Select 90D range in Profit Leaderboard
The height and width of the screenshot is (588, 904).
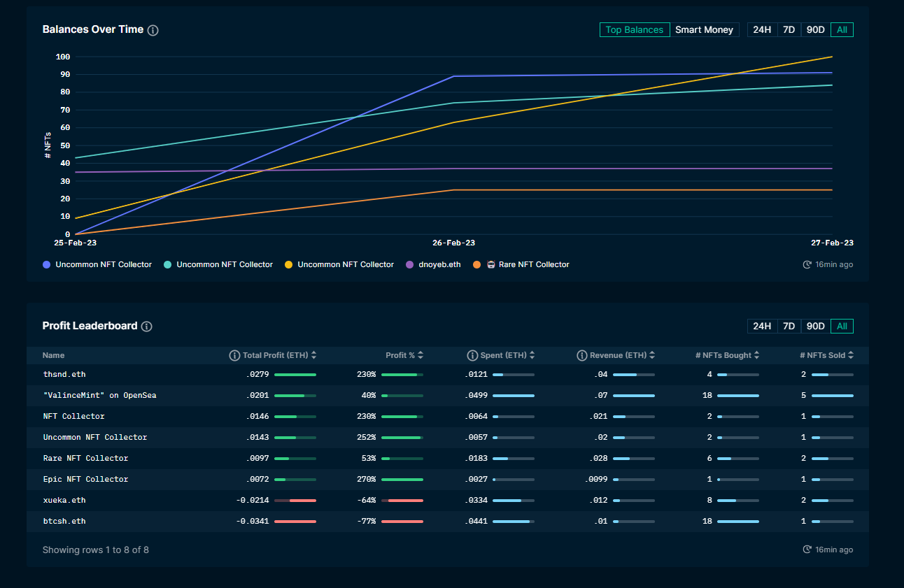815,327
